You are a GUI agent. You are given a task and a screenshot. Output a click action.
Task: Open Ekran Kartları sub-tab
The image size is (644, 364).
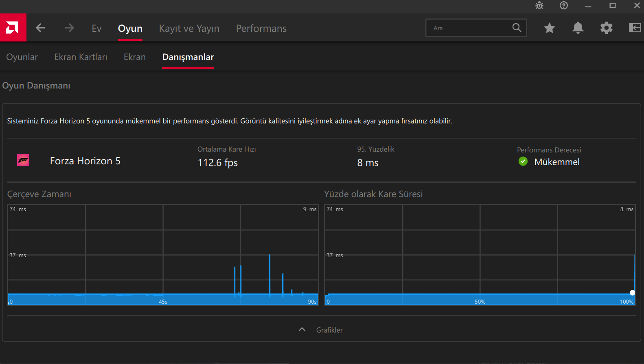tap(81, 57)
